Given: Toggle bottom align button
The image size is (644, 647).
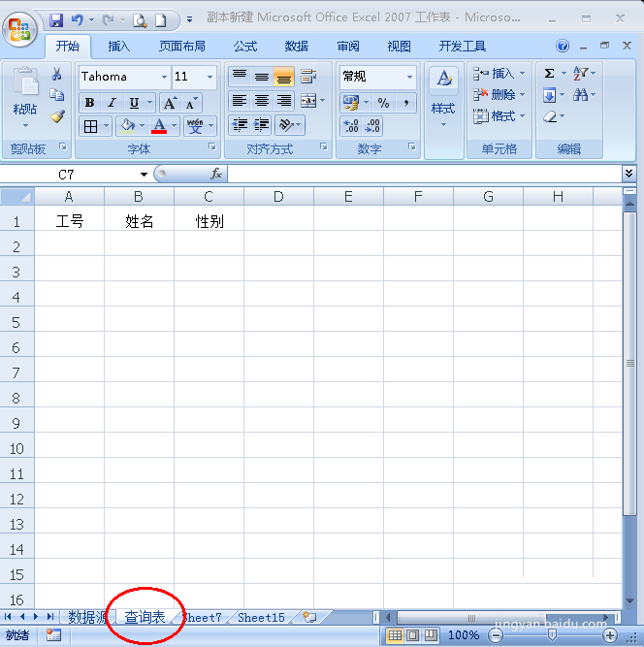Looking at the screenshot, I should coord(284,77).
